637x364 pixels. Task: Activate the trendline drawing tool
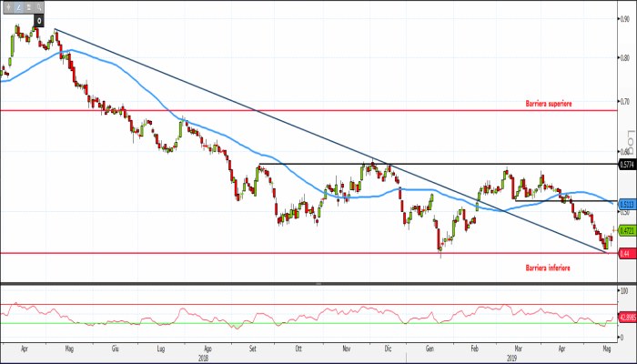coord(17,7)
